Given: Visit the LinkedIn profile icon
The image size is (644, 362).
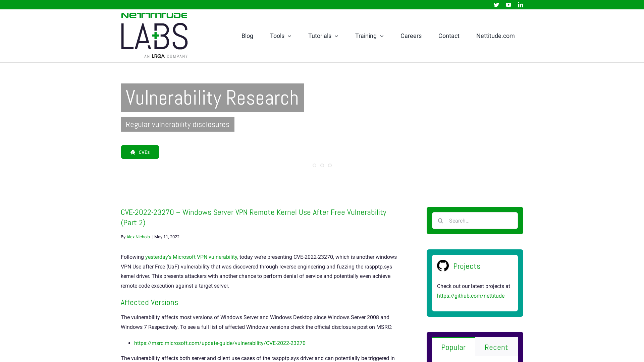Looking at the screenshot, I should click(x=521, y=5).
